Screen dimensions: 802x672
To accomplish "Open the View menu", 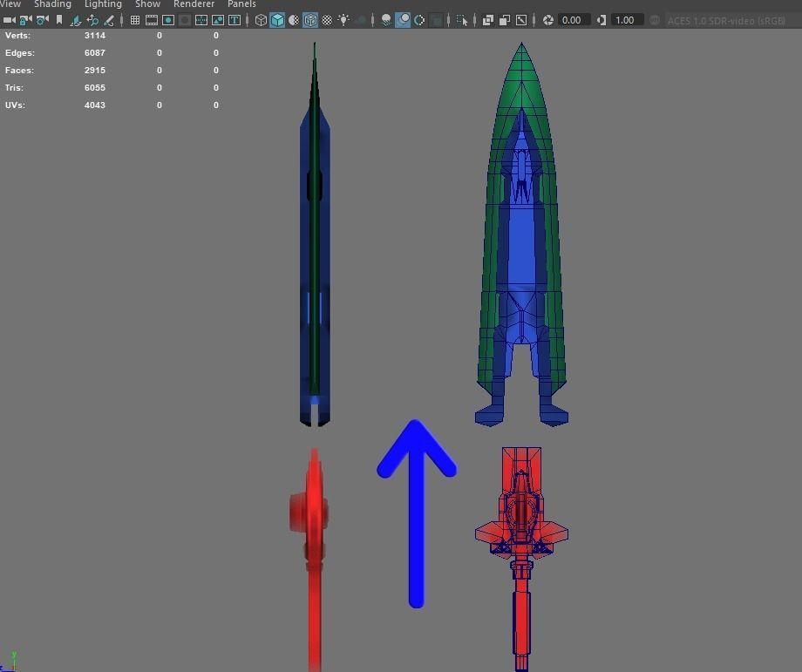I will (x=10, y=4).
